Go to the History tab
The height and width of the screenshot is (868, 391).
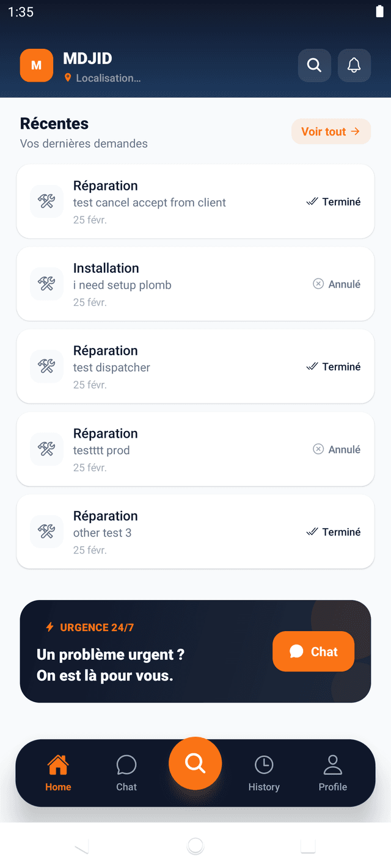click(x=264, y=773)
